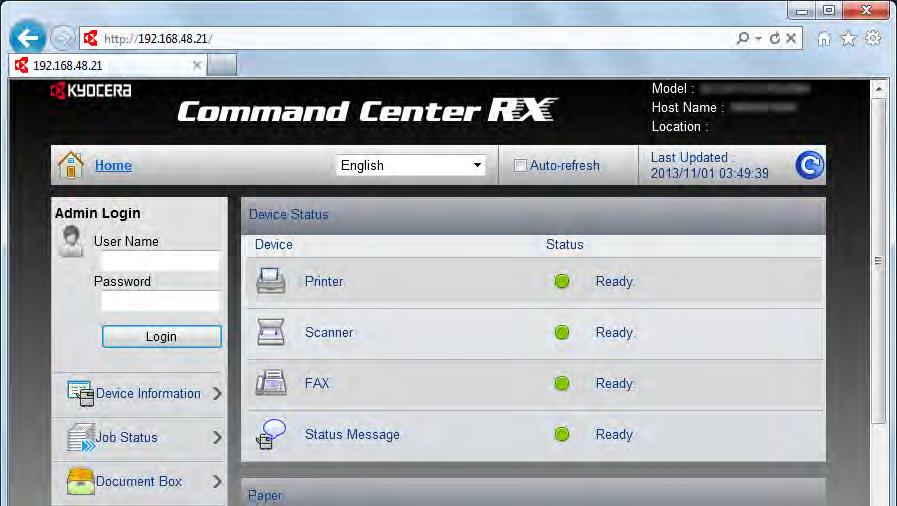Click the Admin Login heading
This screenshot has height=506, width=897.
98,213
